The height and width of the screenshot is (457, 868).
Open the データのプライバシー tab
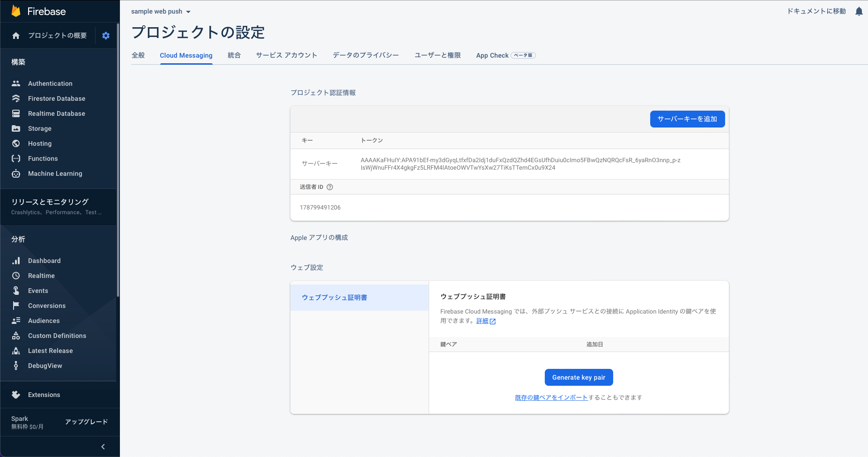(366, 55)
